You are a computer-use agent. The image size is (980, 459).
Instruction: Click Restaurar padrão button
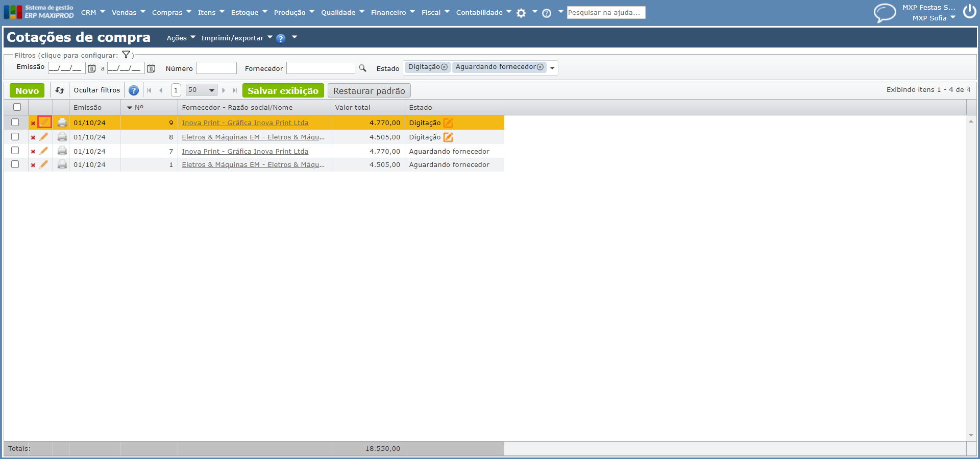(369, 90)
